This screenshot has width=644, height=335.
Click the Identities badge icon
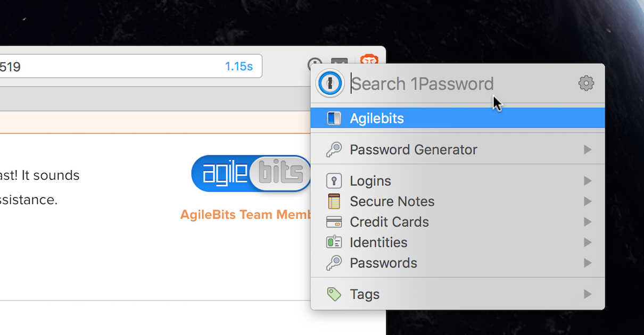click(x=334, y=242)
